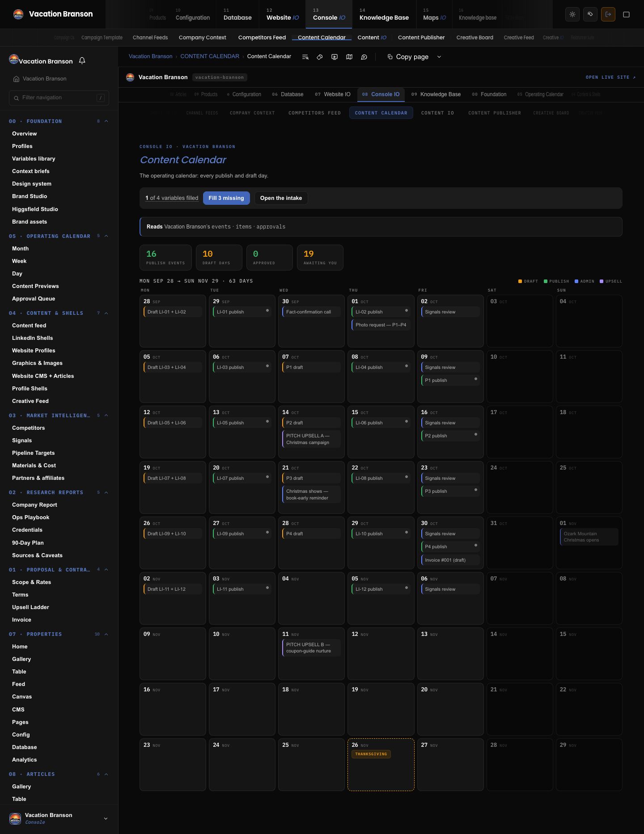This screenshot has height=834, width=644.
Task: Click the Fill 3 missing button
Action: pos(226,198)
